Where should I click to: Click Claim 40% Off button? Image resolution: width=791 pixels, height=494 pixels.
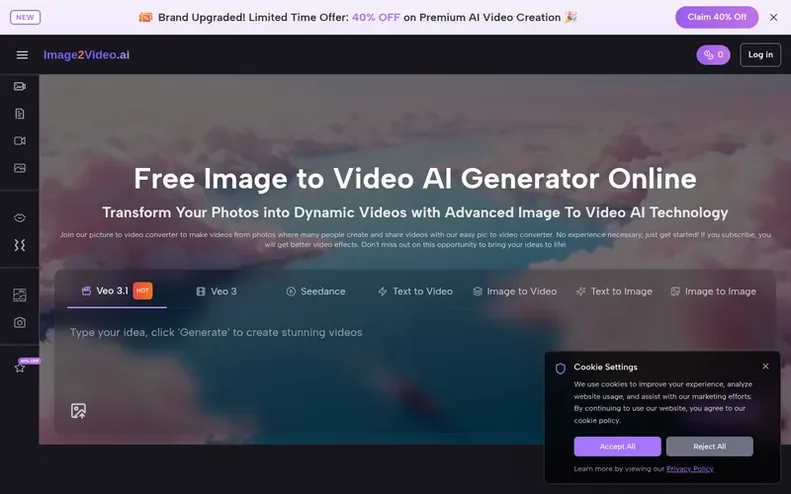(716, 17)
